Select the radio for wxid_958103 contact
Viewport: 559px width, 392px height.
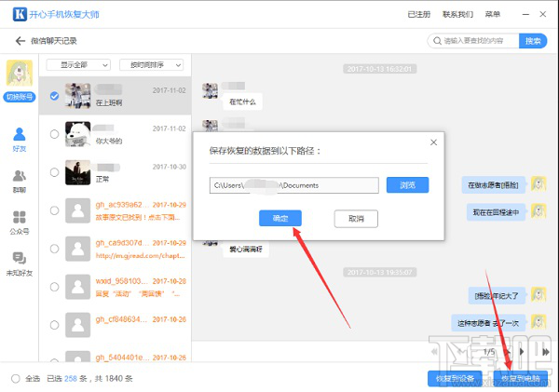click(x=54, y=287)
